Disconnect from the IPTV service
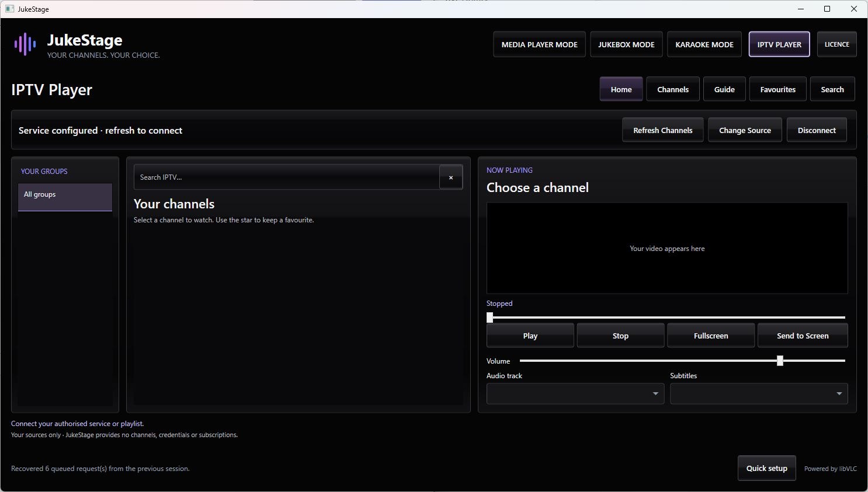Viewport: 868px width, 492px height. [x=817, y=130]
